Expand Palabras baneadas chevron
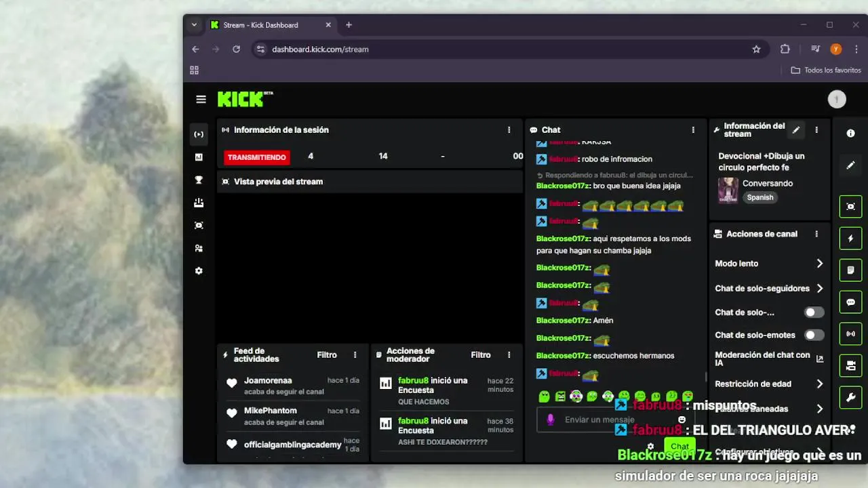Image resolution: width=868 pixels, height=488 pixels. (819, 409)
